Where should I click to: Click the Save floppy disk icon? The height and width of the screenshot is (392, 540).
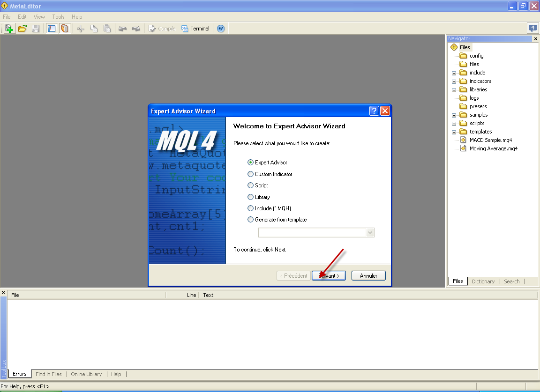tap(36, 29)
